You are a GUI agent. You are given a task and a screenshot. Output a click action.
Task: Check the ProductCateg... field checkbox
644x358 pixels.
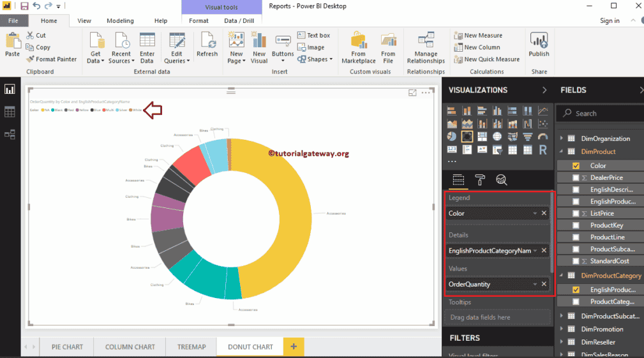[576, 302]
